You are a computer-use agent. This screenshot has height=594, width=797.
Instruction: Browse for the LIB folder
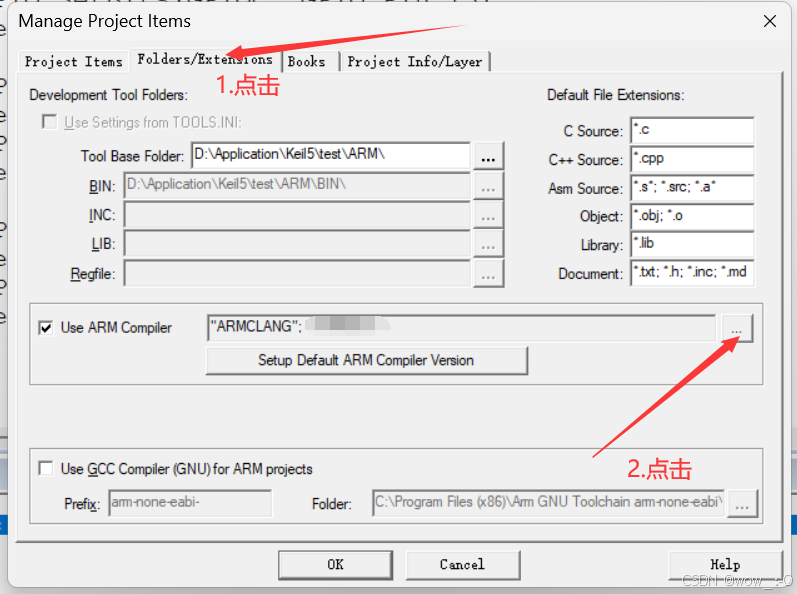pyautogui.click(x=488, y=244)
